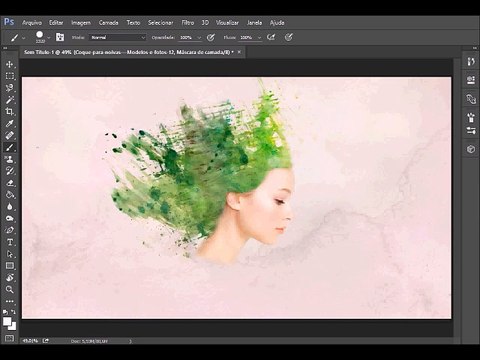Open status bar info arrow
This screenshot has width=480, height=360.
click(x=130, y=341)
